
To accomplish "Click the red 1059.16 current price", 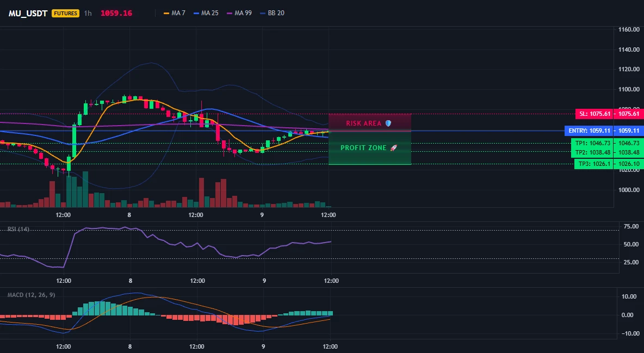I will [116, 13].
